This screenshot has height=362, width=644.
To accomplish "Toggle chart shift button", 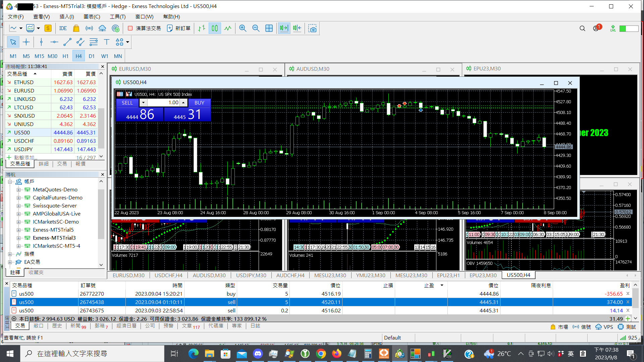I will coord(297,28).
